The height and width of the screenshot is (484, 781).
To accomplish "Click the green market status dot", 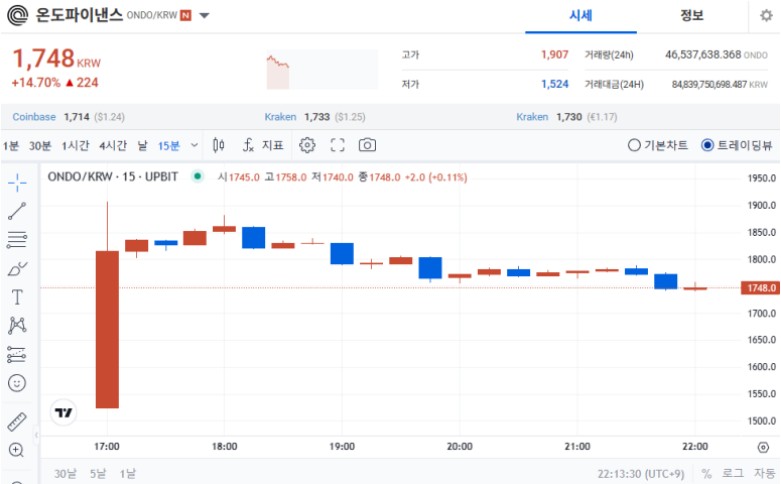I will point(198,176).
